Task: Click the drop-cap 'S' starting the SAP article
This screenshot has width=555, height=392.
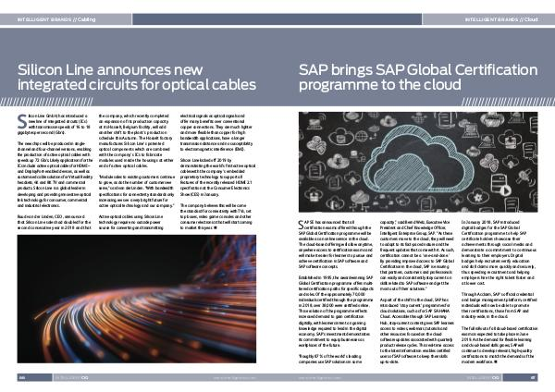Action: (x=302, y=225)
